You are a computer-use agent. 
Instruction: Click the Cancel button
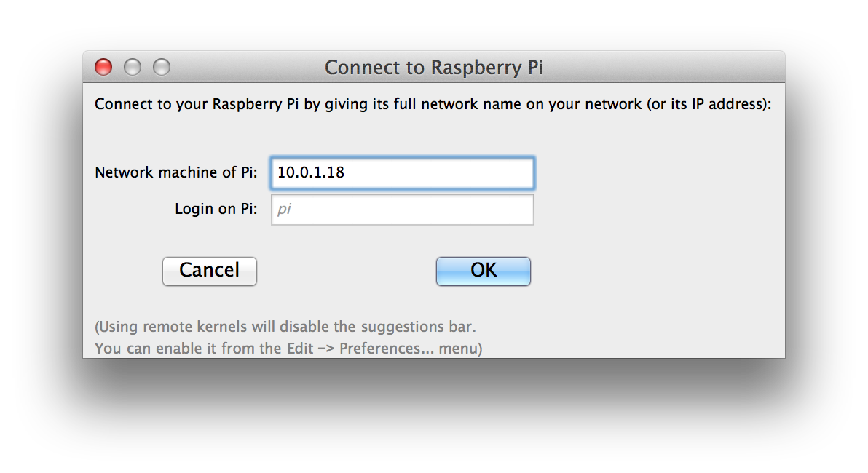(x=209, y=271)
